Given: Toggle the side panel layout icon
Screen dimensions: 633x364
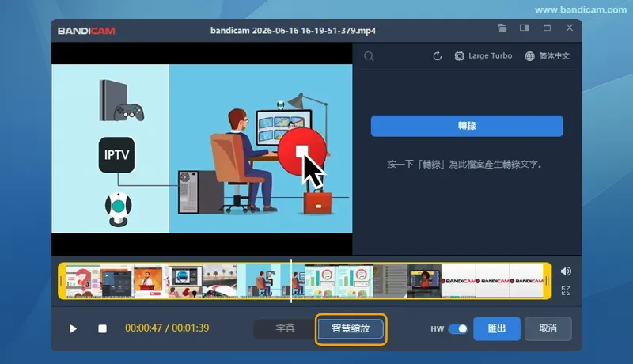Looking at the screenshot, I should click(x=525, y=28).
